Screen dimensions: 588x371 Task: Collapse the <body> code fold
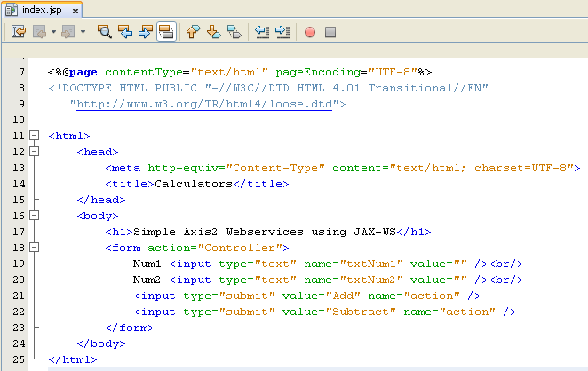pyautogui.click(x=34, y=215)
